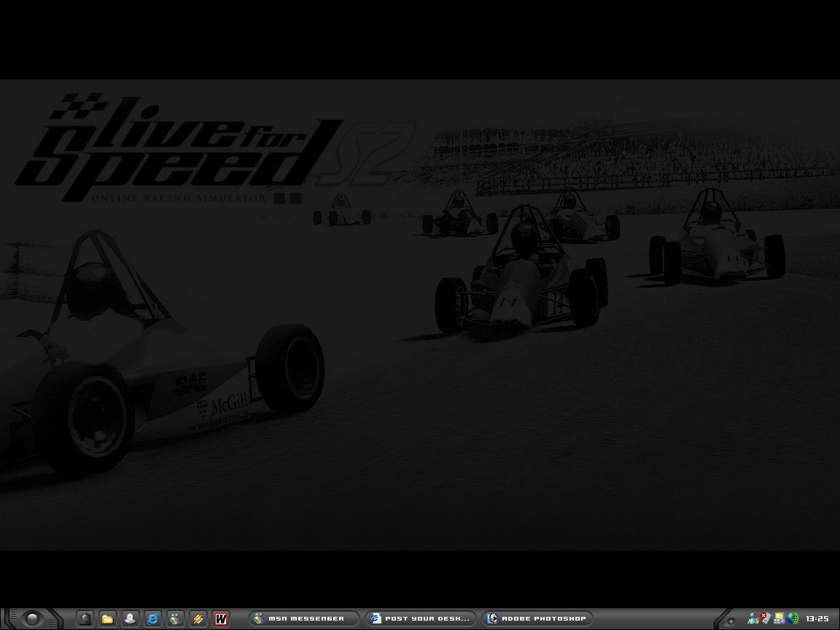Open the round Start orb button
The image size is (840, 630).
click(32, 619)
